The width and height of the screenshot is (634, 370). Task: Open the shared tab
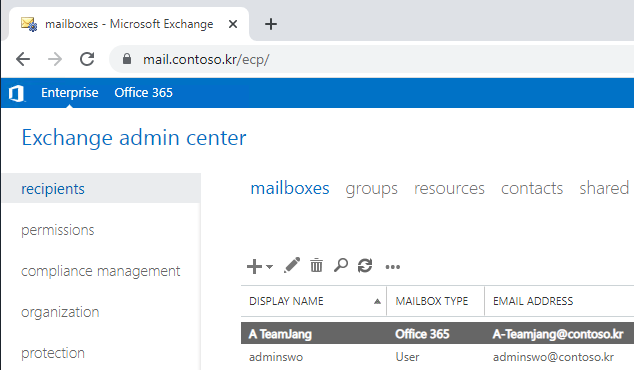coord(604,188)
